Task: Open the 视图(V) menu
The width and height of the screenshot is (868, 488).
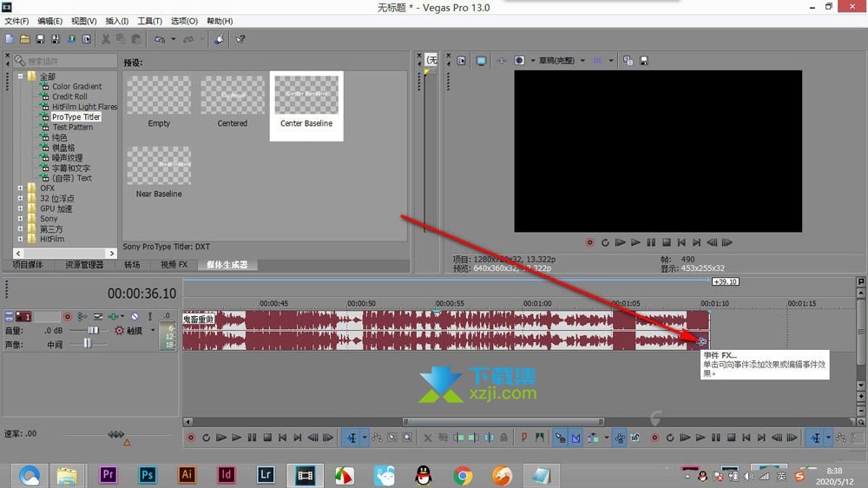Action: pyautogui.click(x=83, y=21)
